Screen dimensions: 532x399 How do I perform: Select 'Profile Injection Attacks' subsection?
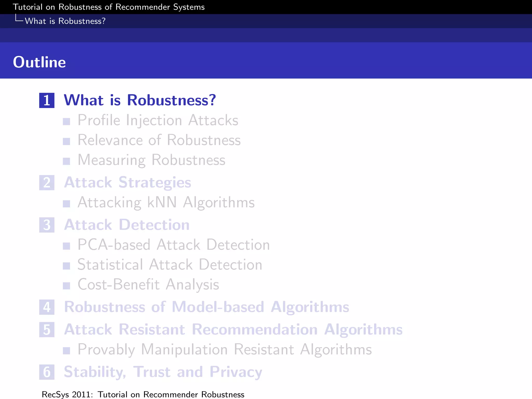click(158, 121)
